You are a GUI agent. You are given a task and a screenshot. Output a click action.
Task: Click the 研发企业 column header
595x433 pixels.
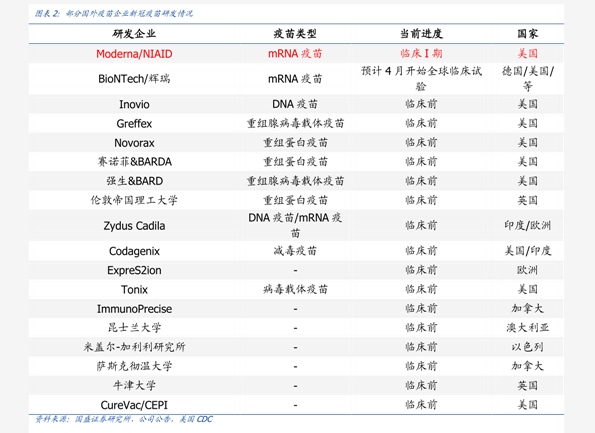click(x=134, y=34)
